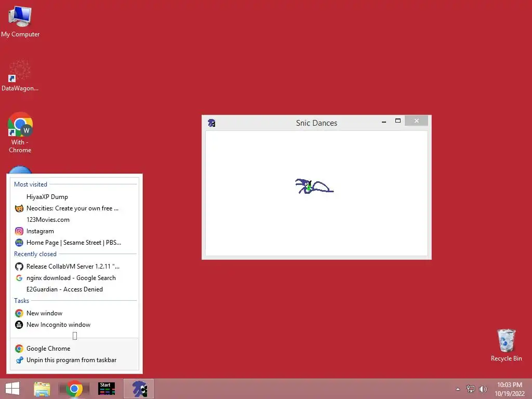Open the Start tiles app on the taskbar
Image resolution: width=532 pixels, height=399 pixels.
(x=106, y=389)
